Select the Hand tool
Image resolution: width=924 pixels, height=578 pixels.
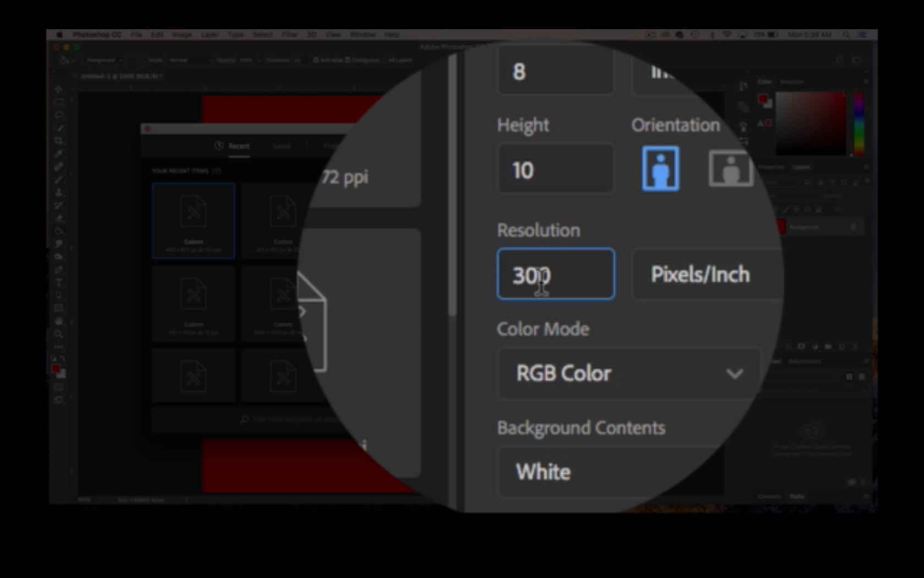click(58, 321)
